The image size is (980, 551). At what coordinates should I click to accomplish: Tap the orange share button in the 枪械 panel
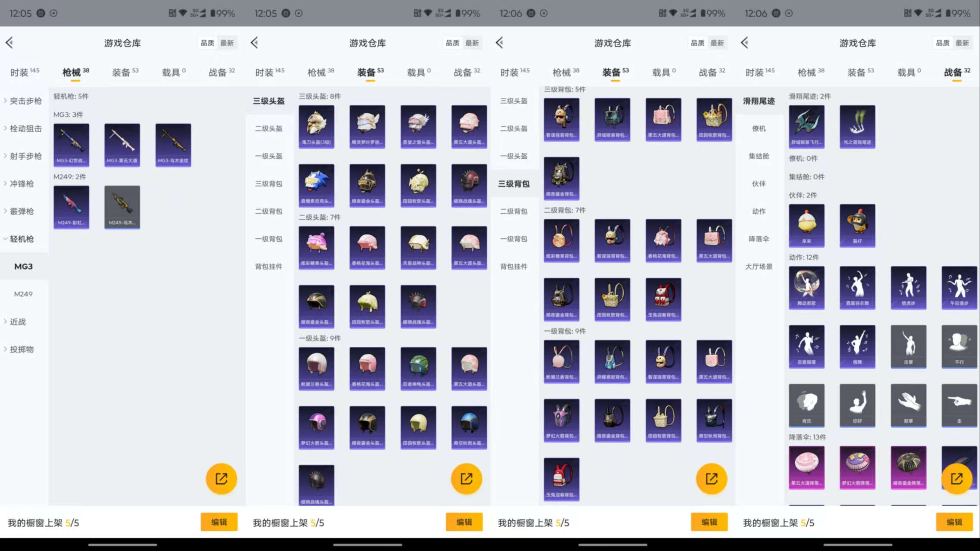point(221,478)
